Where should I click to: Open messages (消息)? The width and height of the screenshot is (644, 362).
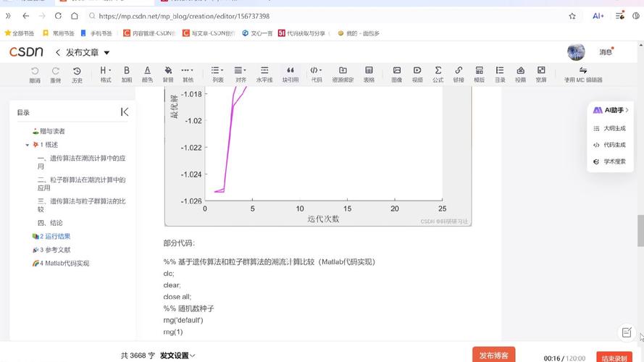(x=606, y=51)
